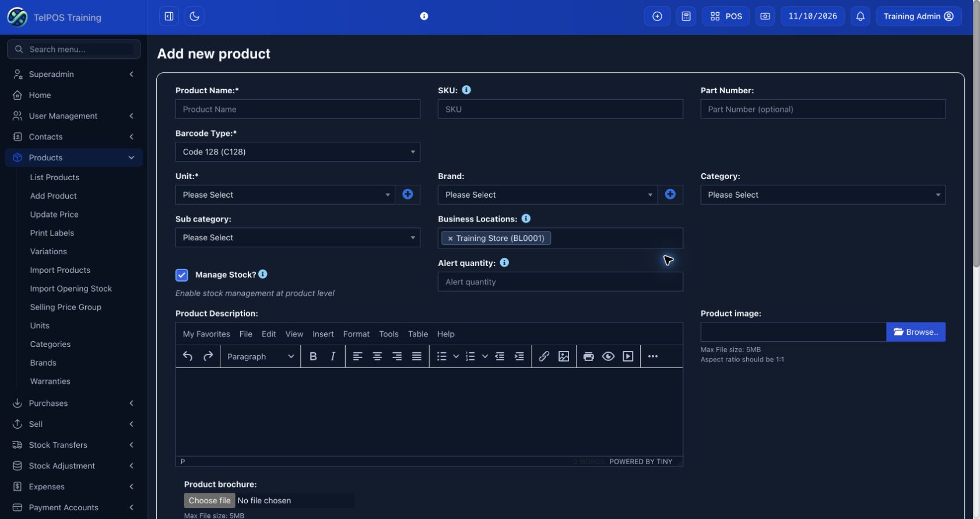Image resolution: width=980 pixels, height=519 pixels.
Task: Open the Format menu in editor
Action: pos(356,334)
